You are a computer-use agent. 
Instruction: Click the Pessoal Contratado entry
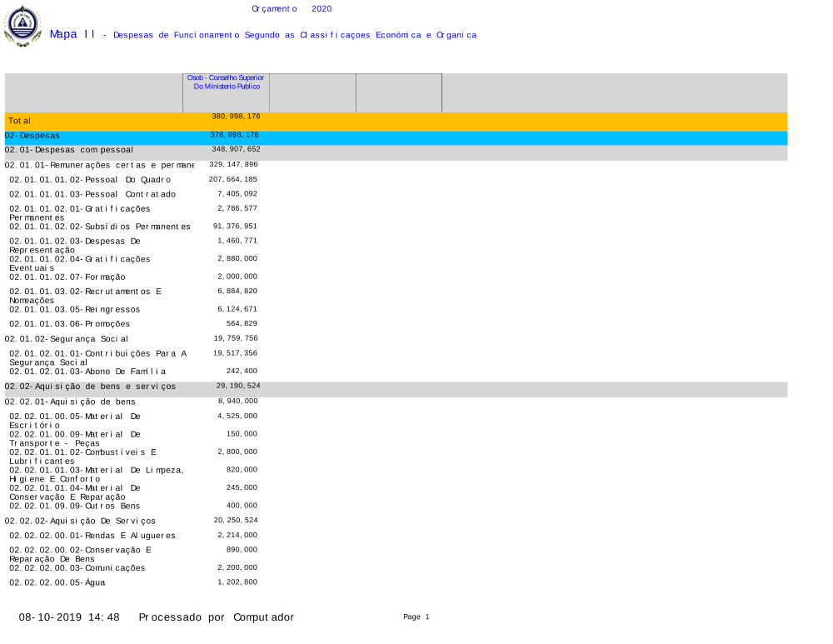coord(92,194)
